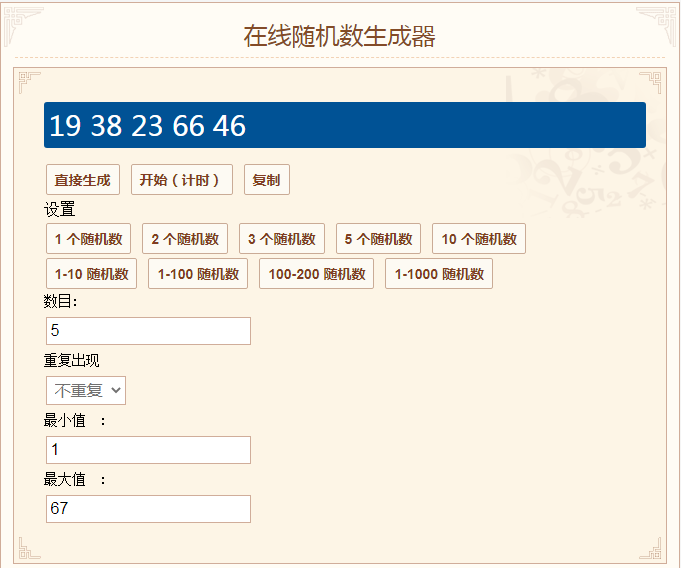
Task: Click the 在线随机数生成器 page title
Action: (x=339, y=36)
